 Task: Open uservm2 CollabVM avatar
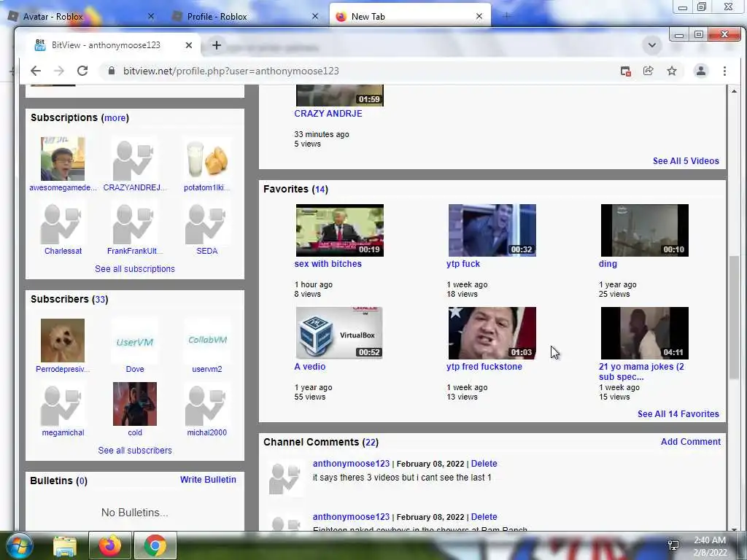point(206,341)
